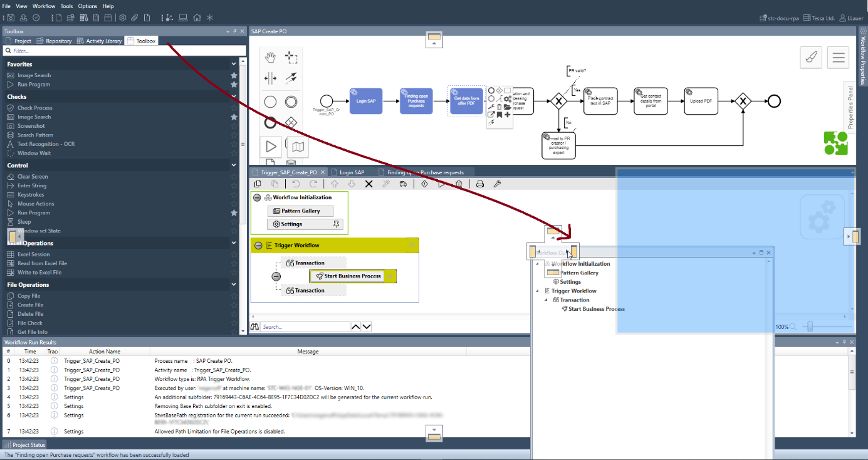Viewport: 868px width, 460px height.
Task: Click the black X delete icon in workflow toolbar
Action: pyautogui.click(x=369, y=184)
